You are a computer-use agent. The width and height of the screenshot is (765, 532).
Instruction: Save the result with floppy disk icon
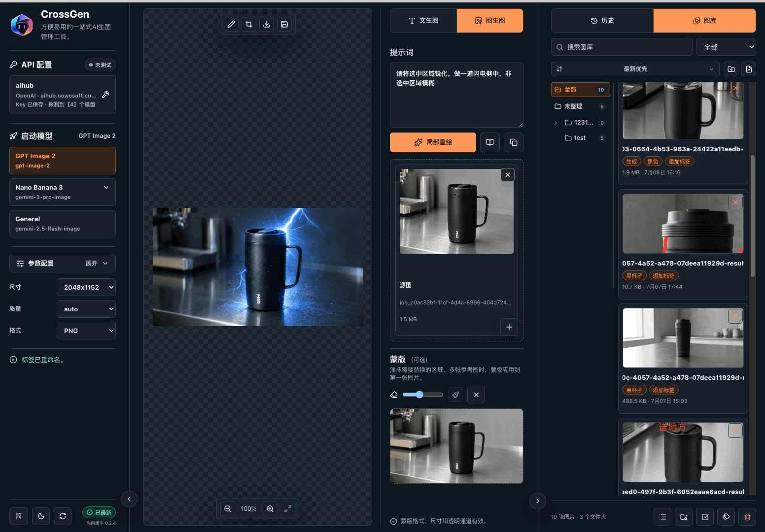pos(284,24)
